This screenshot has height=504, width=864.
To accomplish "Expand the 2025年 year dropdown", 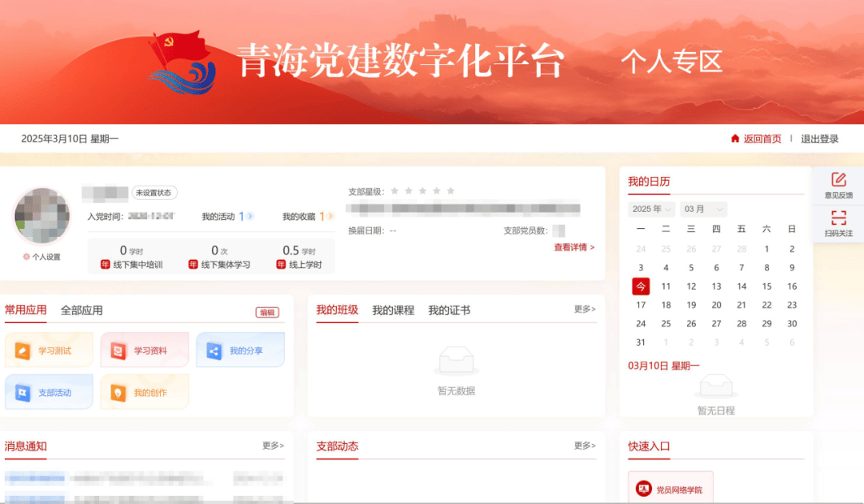I will click(652, 209).
